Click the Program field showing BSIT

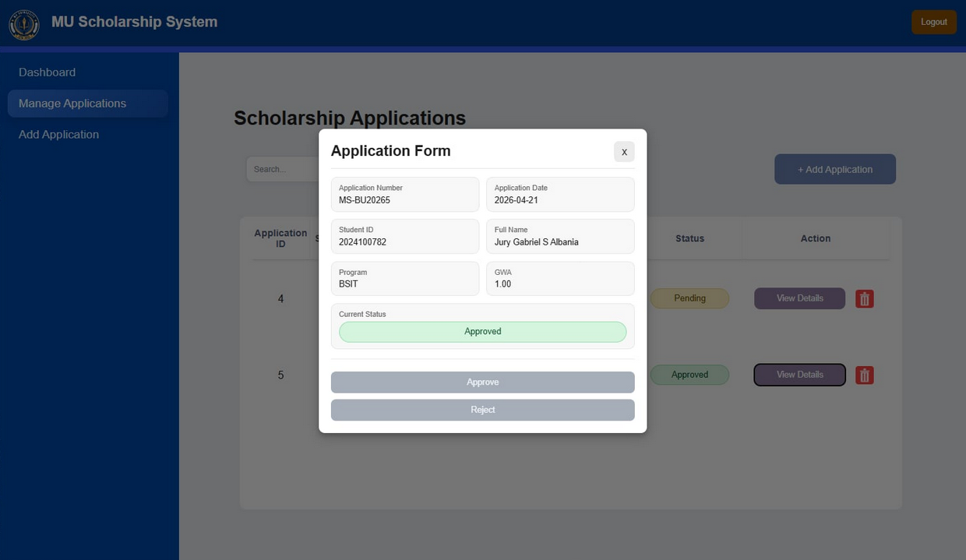pos(405,279)
